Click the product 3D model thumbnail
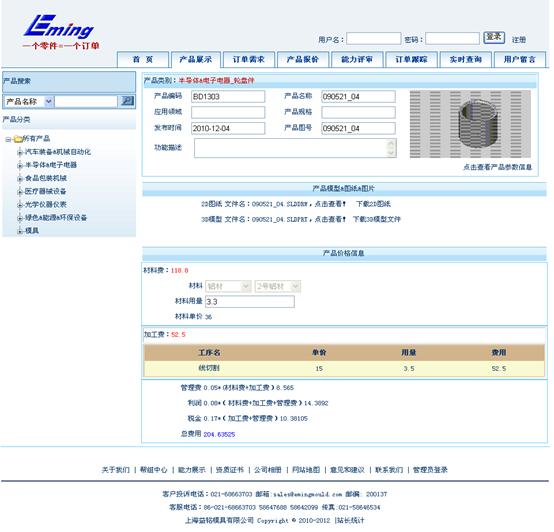Viewport: 554px width, 532px height. click(470, 124)
